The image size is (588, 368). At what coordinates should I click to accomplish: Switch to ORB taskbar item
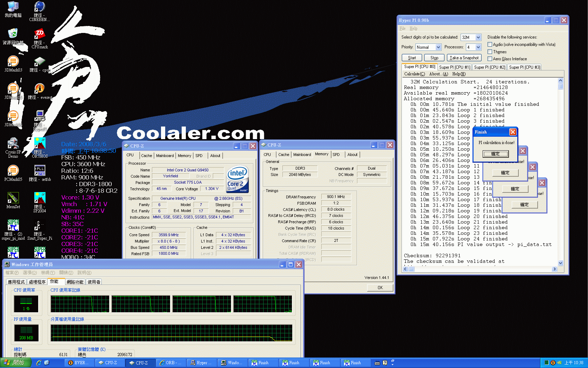point(171,363)
